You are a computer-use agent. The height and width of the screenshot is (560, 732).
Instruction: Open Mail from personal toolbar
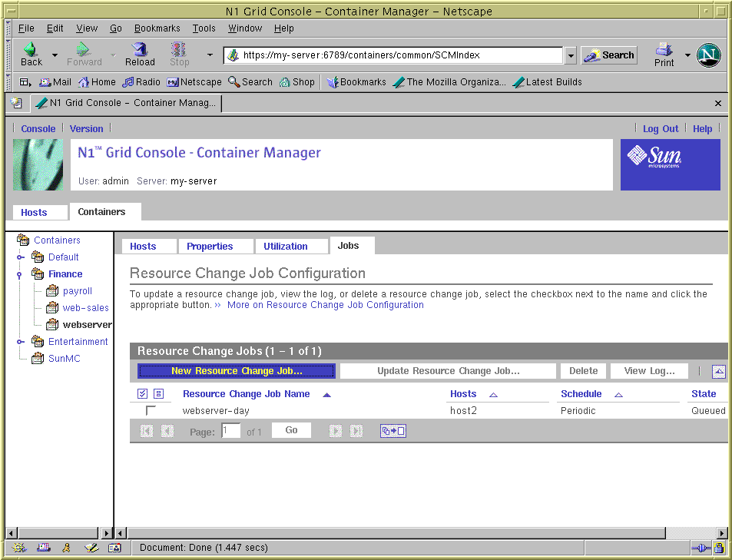[x=55, y=82]
